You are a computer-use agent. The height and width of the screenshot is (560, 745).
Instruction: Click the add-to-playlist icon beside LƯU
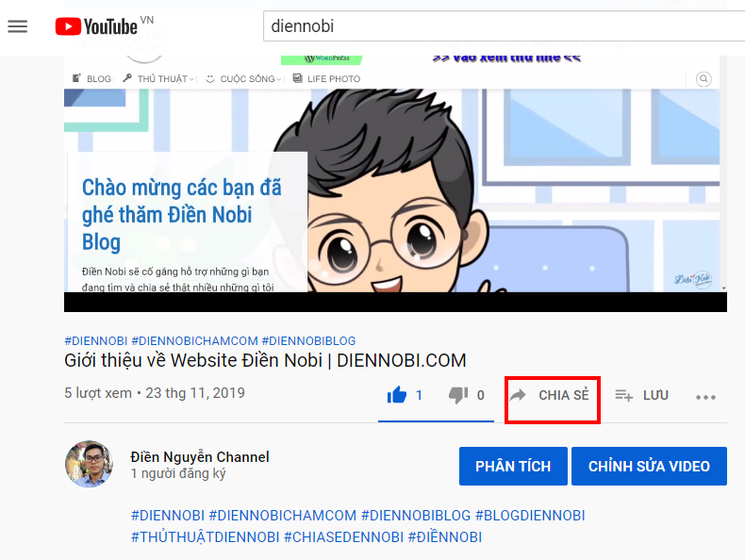624,395
